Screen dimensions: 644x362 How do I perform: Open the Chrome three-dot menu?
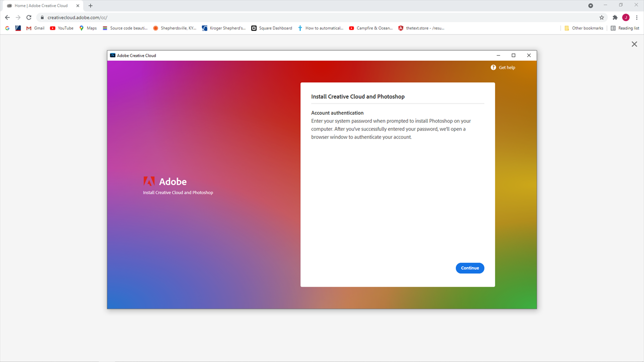coord(637,17)
